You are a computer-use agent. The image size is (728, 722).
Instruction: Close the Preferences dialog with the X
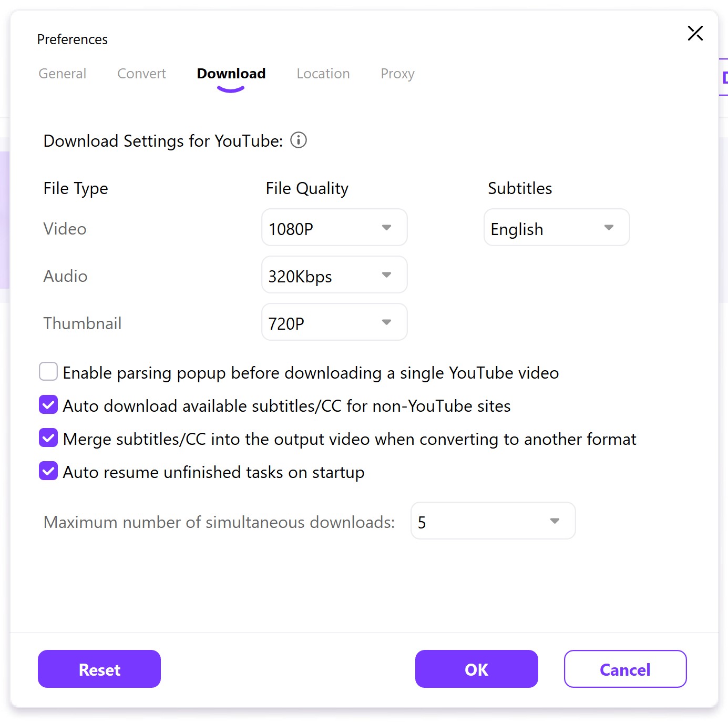coord(695,33)
